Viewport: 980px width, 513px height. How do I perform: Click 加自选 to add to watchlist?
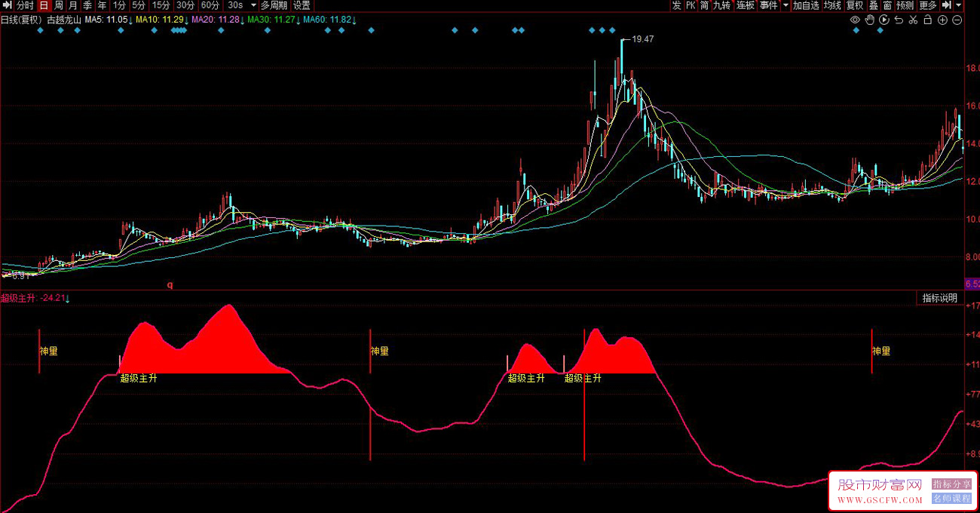pyautogui.click(x=806, y=5)
